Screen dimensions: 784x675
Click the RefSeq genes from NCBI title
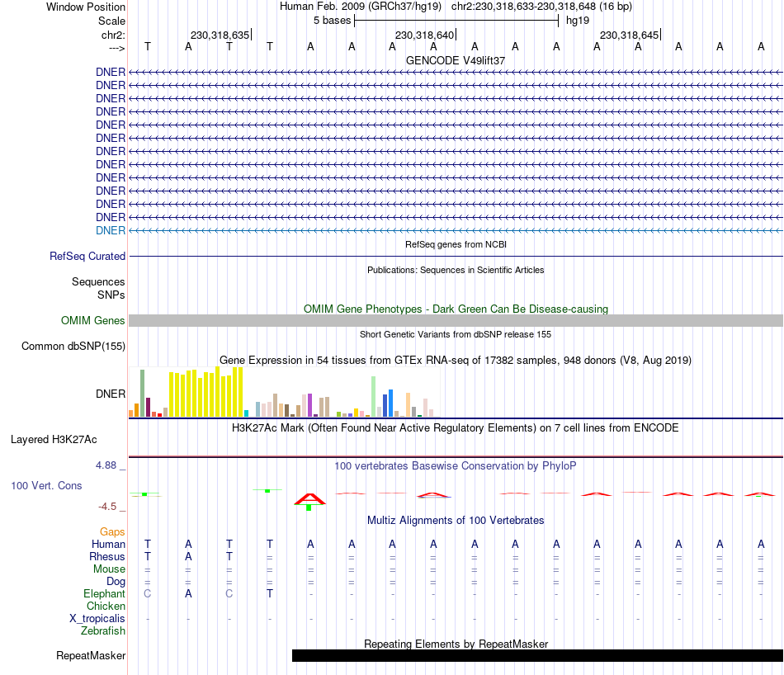coord(456,244)
